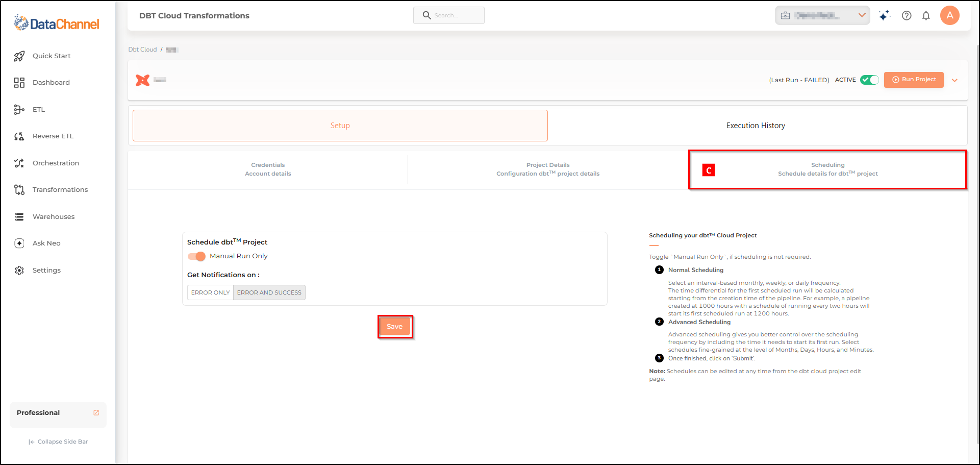Switch to the Setup tab
Image resolution: width=980 pixels, height=465 pixels.
pyautogui.click(x=340, y=126)
